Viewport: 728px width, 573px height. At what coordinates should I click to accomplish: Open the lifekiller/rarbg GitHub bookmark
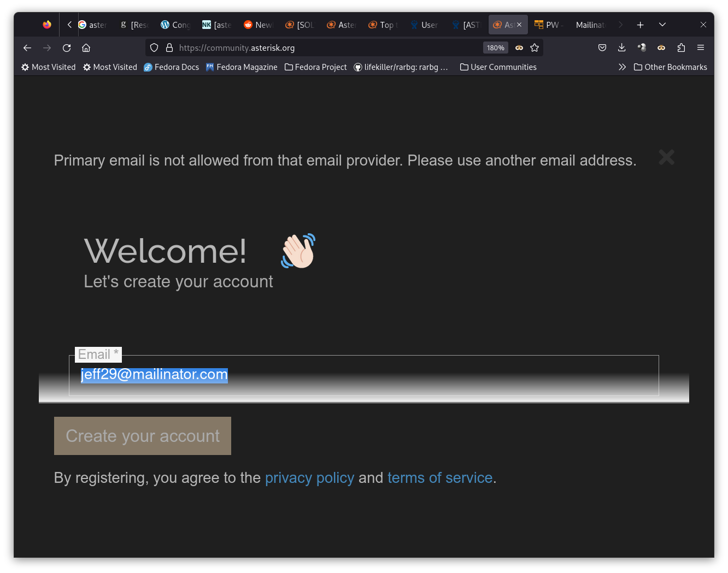pos(401,67)
